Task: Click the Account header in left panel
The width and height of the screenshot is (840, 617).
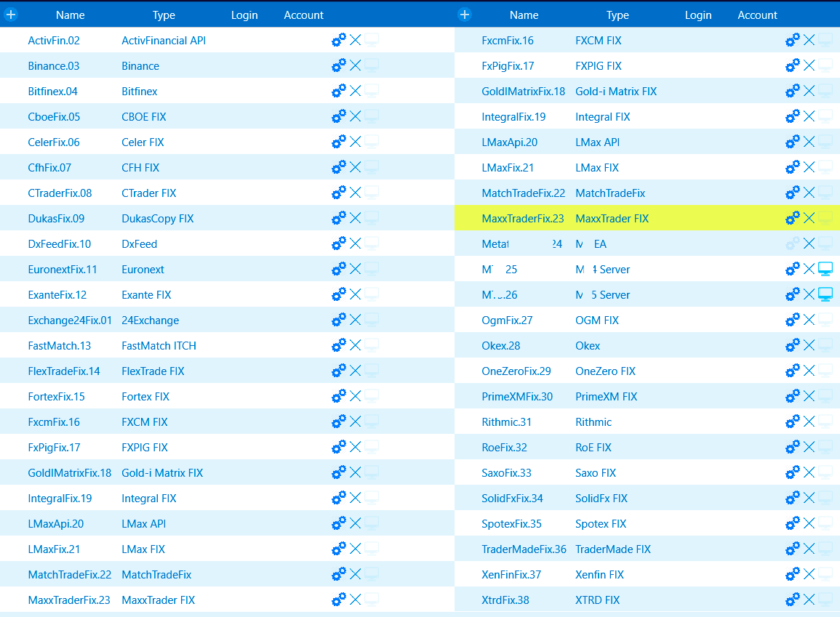Action: [x=303, y=15]
